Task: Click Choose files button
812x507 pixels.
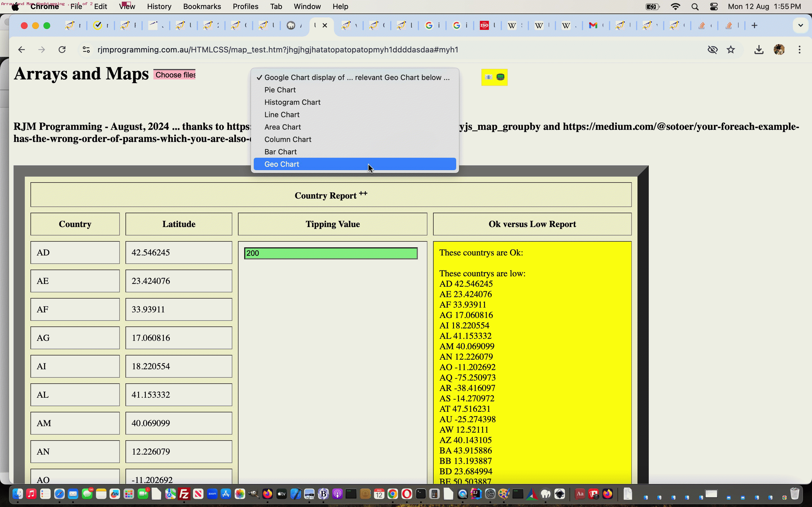Action: [x=175, y=74]
